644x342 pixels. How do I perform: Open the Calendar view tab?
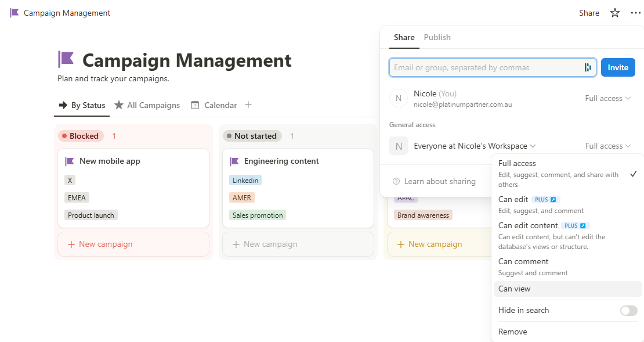coord(214,105)
